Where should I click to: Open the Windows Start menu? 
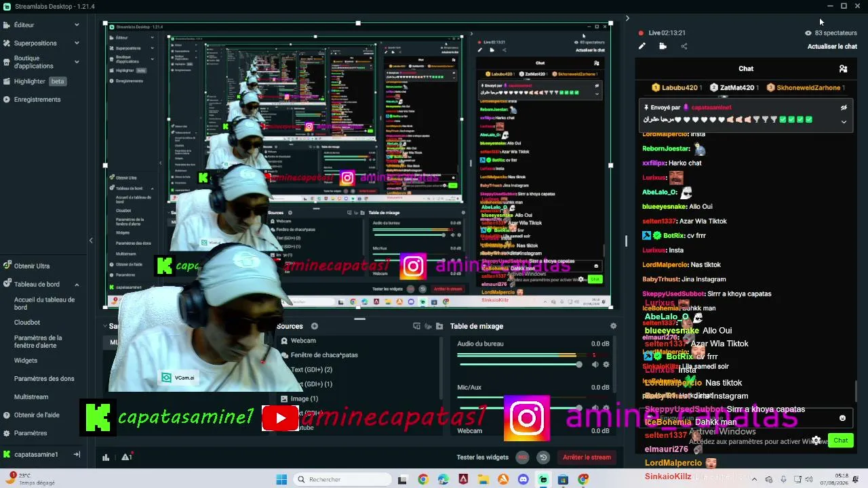click(281, 480)
